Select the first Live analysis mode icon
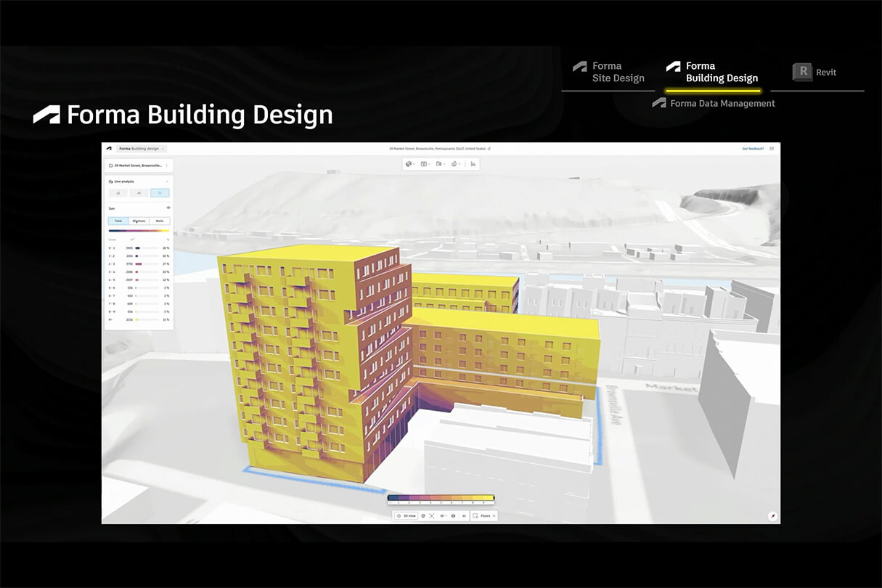The width and height of the screenshot is (882, 588). pos(118,193)
